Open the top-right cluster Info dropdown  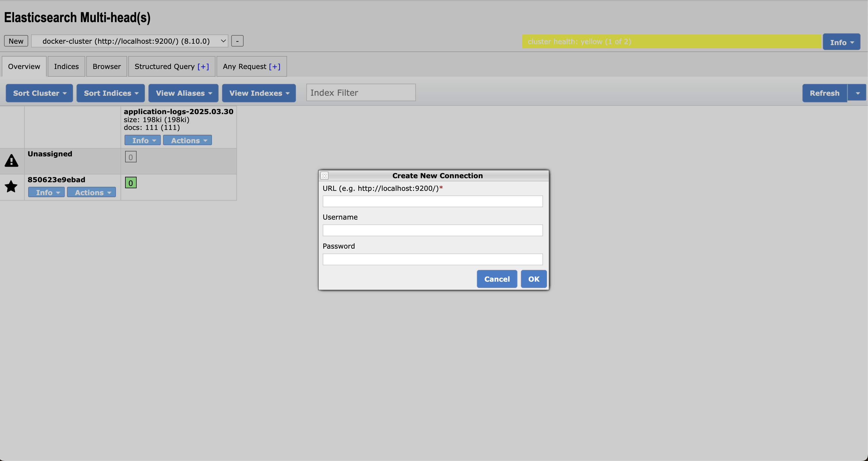841,42
